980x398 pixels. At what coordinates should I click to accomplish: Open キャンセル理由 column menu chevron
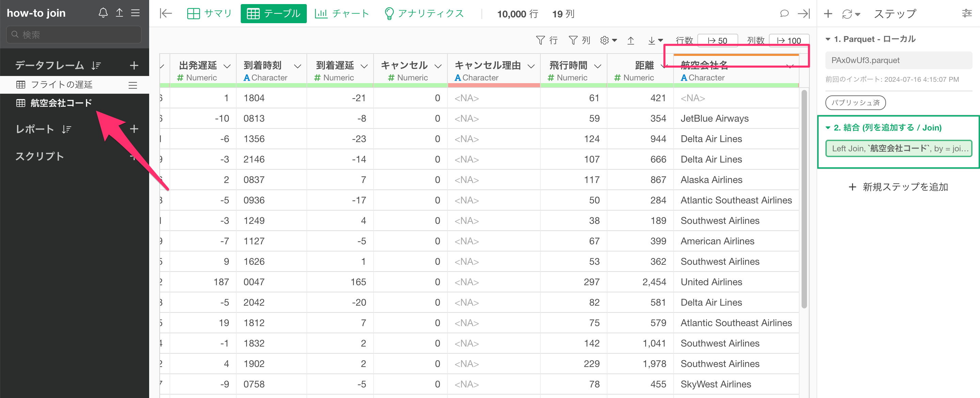click(x=531, y=66)
